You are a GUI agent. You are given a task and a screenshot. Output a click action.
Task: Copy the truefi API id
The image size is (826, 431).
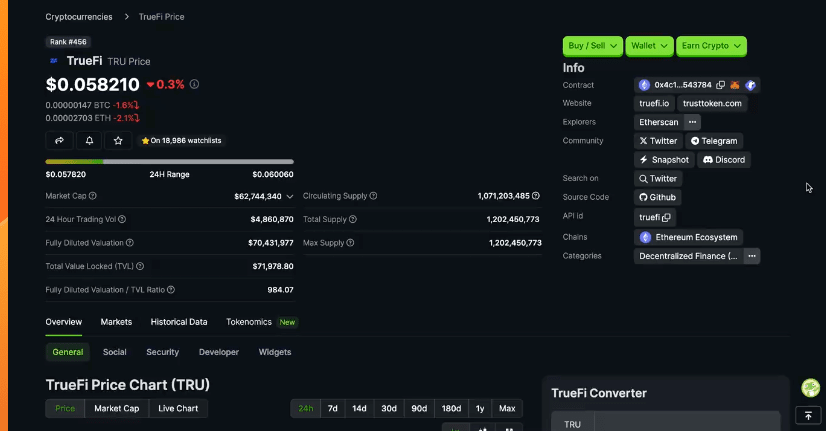point(666,218)
